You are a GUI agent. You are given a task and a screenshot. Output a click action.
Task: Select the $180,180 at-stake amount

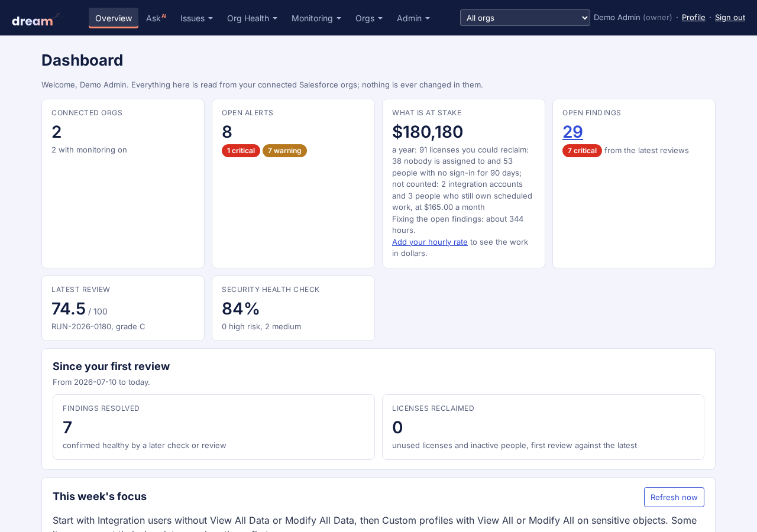coord(428,131)
